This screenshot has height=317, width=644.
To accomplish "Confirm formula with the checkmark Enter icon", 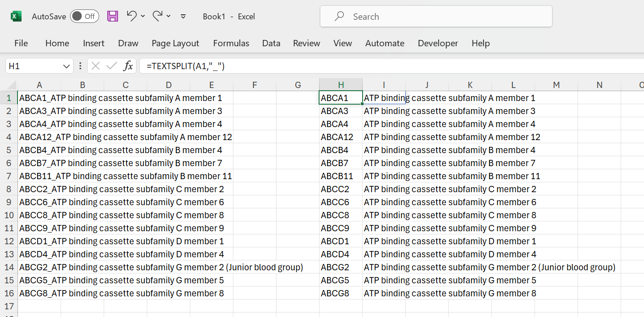I will 111,66.
